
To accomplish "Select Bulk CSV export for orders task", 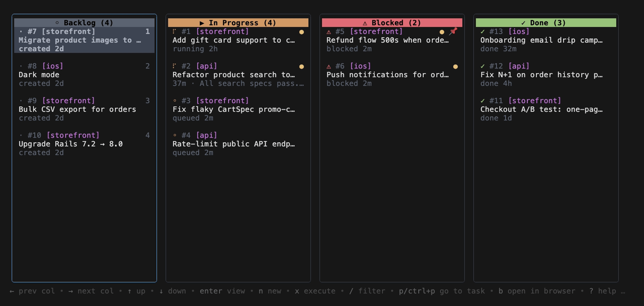I will 84,109.
